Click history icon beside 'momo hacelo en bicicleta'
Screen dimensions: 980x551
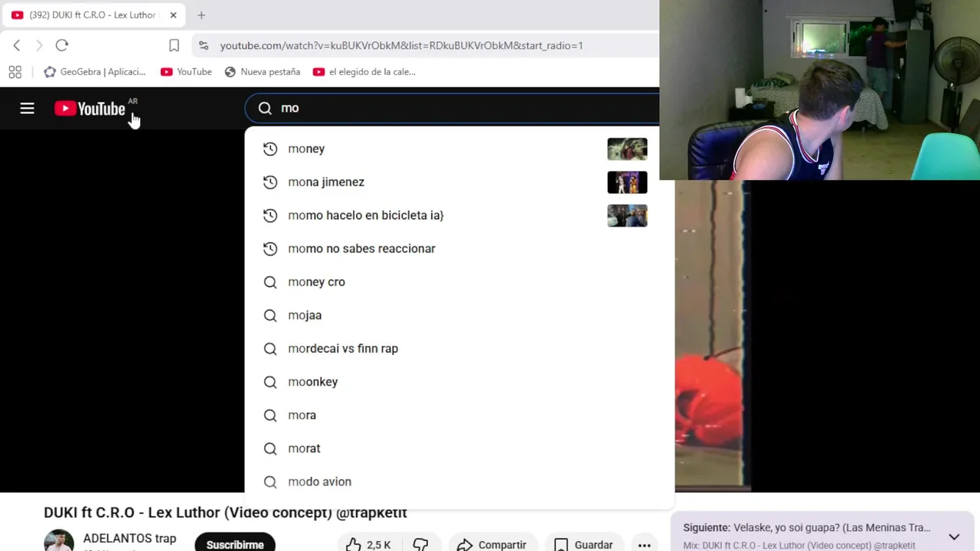click(x=270, y=215)
